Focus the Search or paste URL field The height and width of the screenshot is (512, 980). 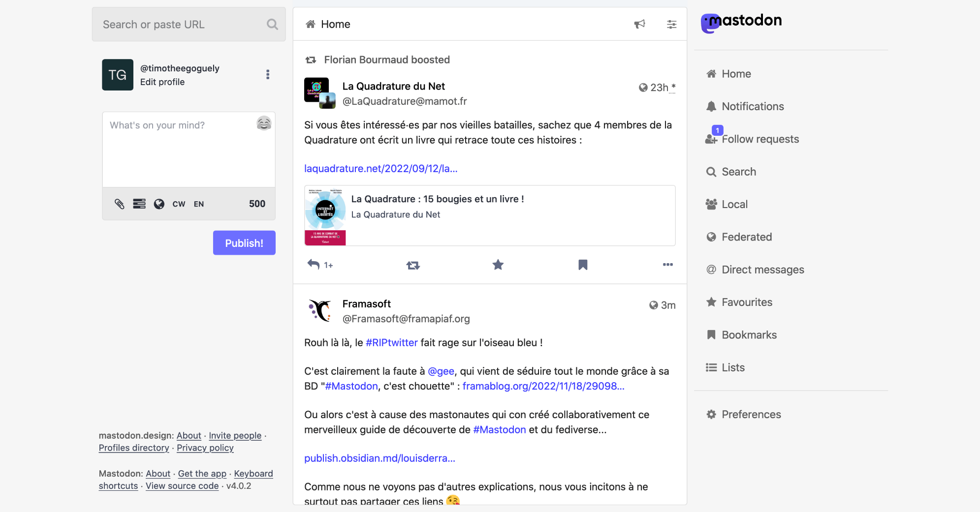(189, 24)
